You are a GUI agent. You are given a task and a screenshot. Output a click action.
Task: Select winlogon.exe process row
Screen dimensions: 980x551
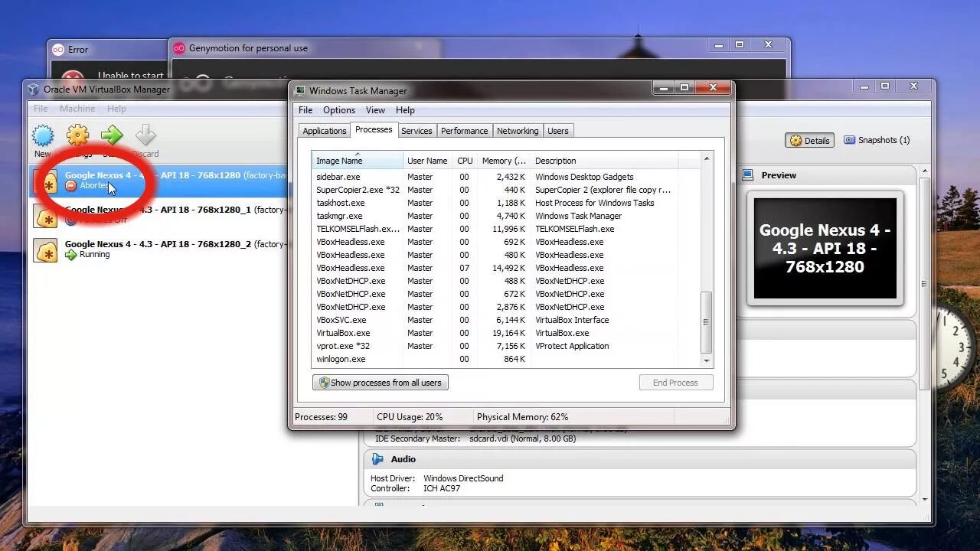[x=506, y=359]
